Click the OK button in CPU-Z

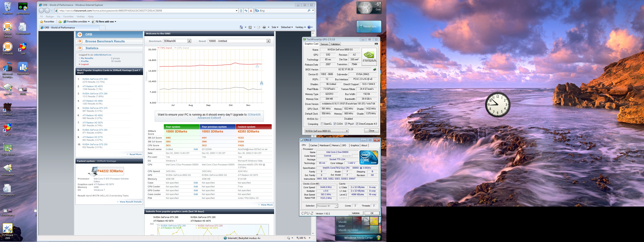click(x=372, y=213)
